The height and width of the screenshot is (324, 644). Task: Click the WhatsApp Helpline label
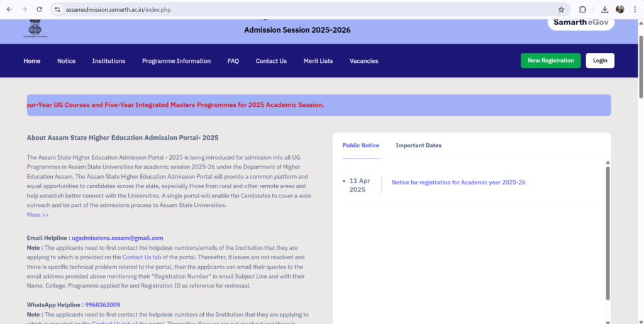pyautogui.click(x=55, y=304)
